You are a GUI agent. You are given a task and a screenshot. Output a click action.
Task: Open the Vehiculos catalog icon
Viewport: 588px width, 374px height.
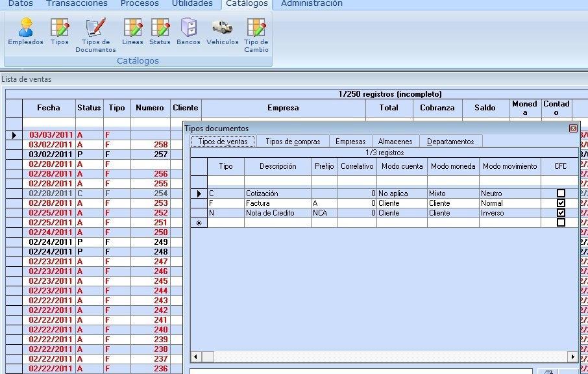223,32
